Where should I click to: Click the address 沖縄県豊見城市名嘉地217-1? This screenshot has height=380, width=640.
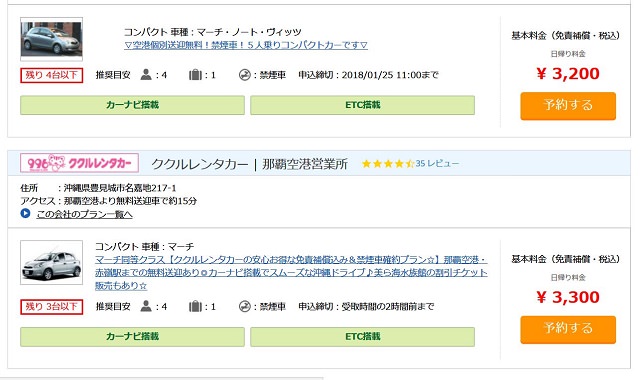tap(120, 188)
